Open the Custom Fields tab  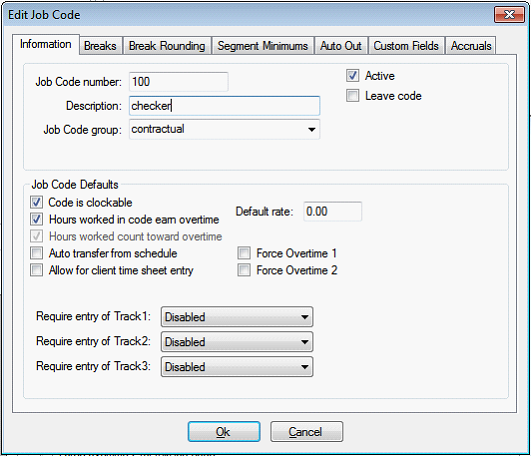click(406, 46)
